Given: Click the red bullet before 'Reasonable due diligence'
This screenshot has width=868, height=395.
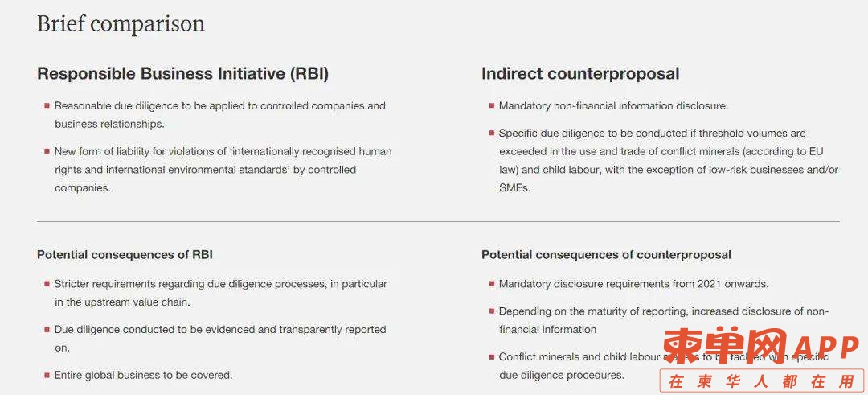Looking at the screenshot, I should [47, 105].
